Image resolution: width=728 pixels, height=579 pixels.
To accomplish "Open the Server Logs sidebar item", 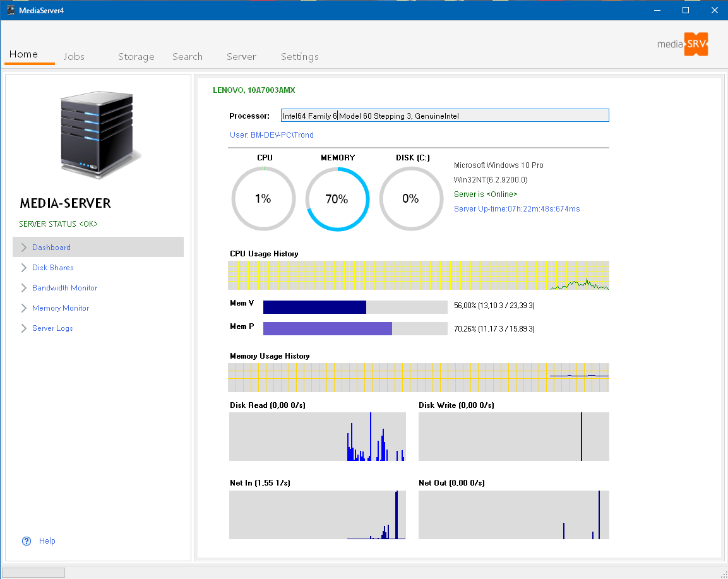I will [x=52, y=328].
